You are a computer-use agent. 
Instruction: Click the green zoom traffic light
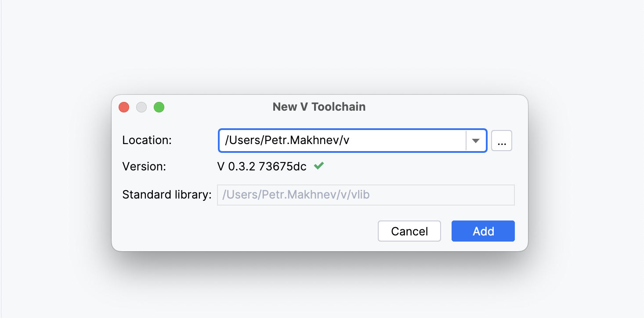pos(159,107)
